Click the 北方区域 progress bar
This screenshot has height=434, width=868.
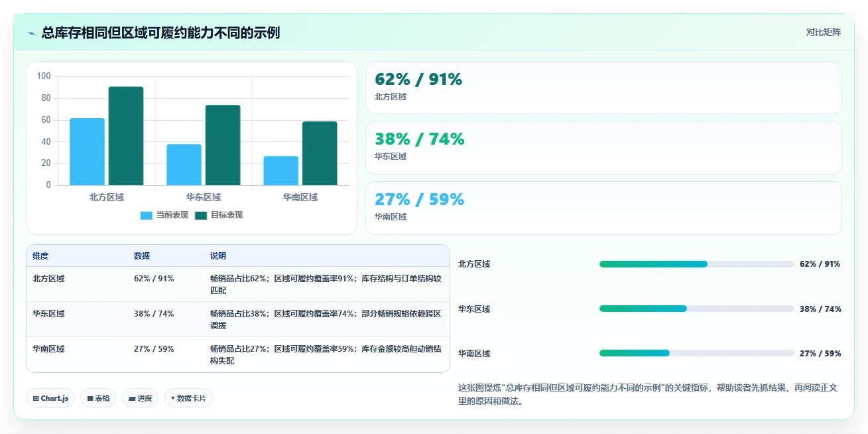coord(697,264)
